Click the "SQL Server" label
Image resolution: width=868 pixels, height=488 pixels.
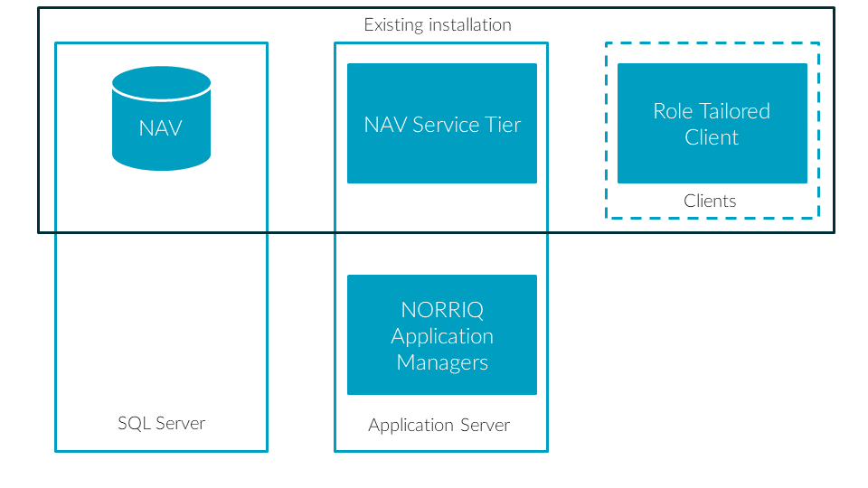[161, 423]
